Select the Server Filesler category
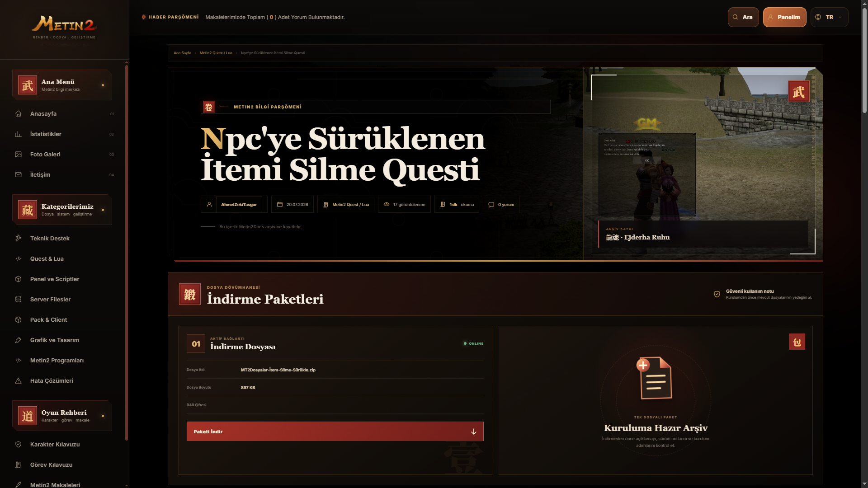The image size is (868, 488). 64,300
